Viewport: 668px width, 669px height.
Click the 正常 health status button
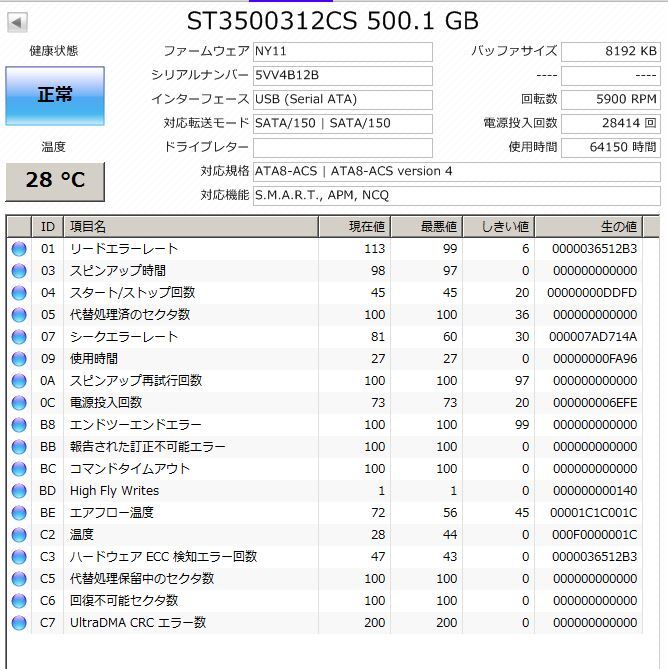click(x=55, y=96)
